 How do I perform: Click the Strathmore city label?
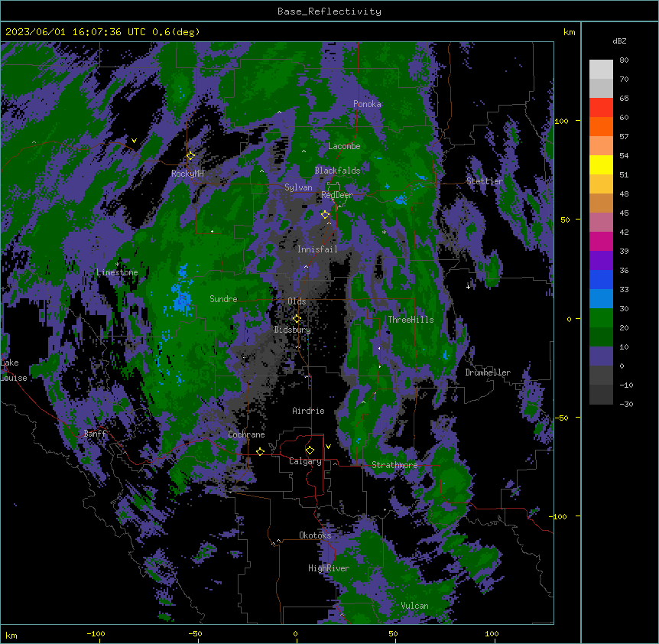(394, 465)
